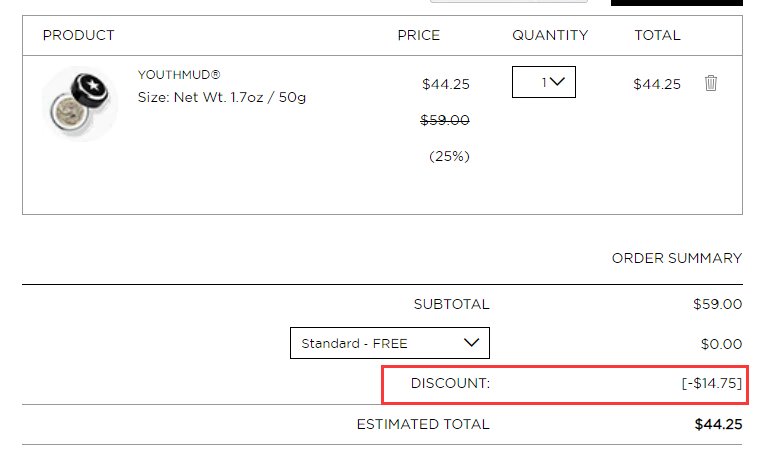Screen dimensions: 758x467
Task: Click the $0.00 shipping cost
Action: pyautogui.click(x=721, y=344)
